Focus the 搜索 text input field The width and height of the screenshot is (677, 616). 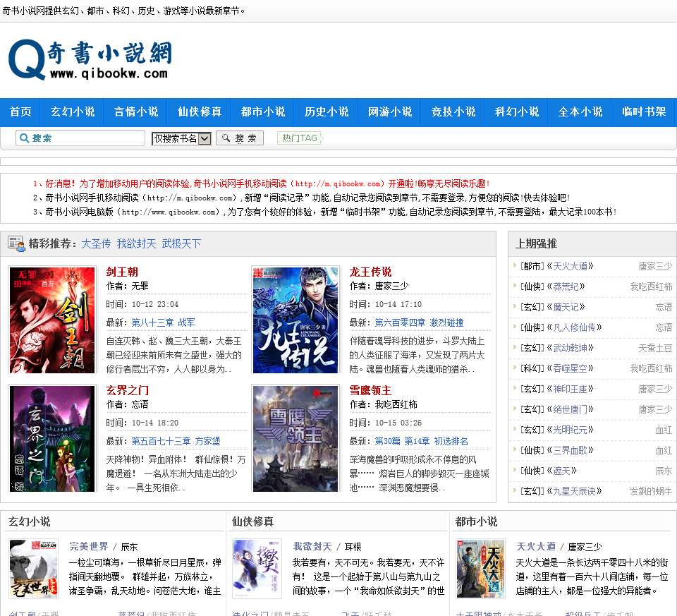80,138
